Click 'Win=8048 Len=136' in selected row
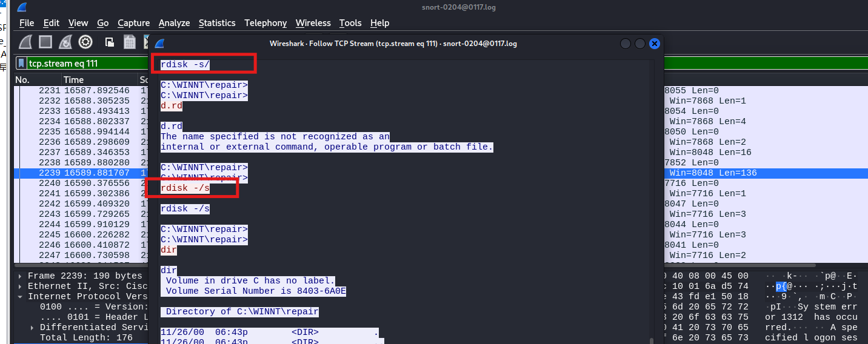This screenshot has height=344, width=868. [x=713, y=173]
